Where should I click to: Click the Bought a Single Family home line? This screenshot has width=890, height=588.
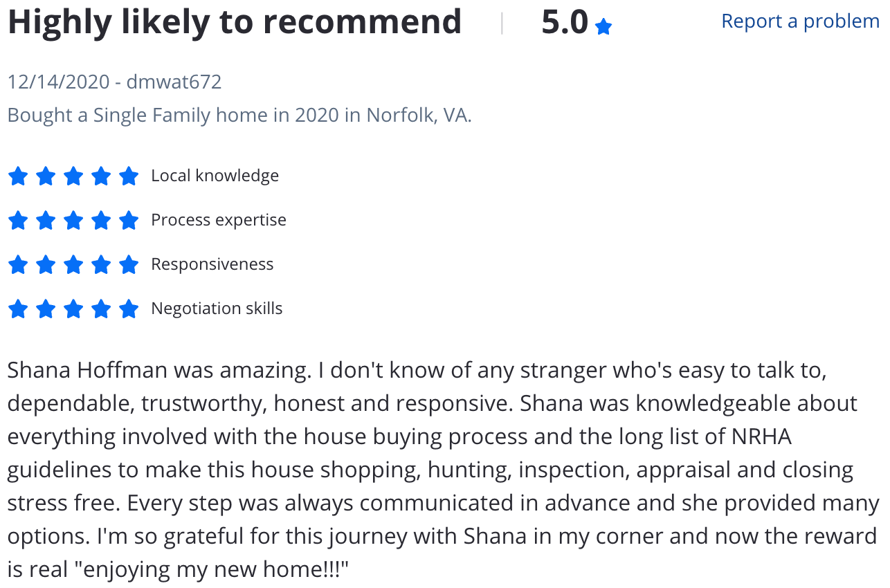pyautogui.click(x=239, y=115)
